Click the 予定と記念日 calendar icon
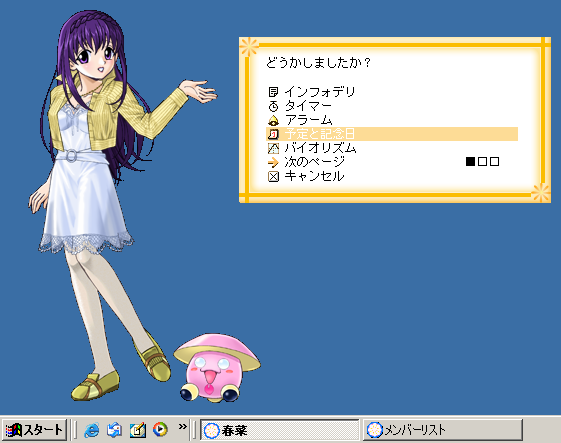 (x=273, y=134)
